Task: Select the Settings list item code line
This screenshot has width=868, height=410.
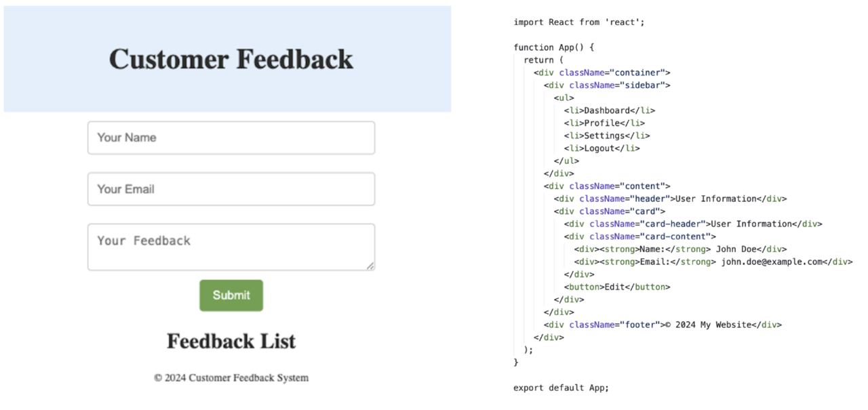Action: 606,136
